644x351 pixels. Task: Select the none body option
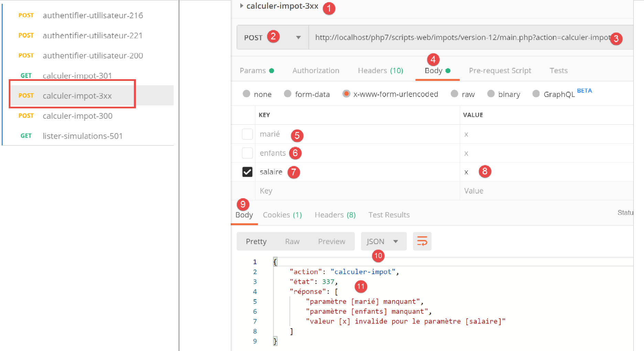point(247,94)
